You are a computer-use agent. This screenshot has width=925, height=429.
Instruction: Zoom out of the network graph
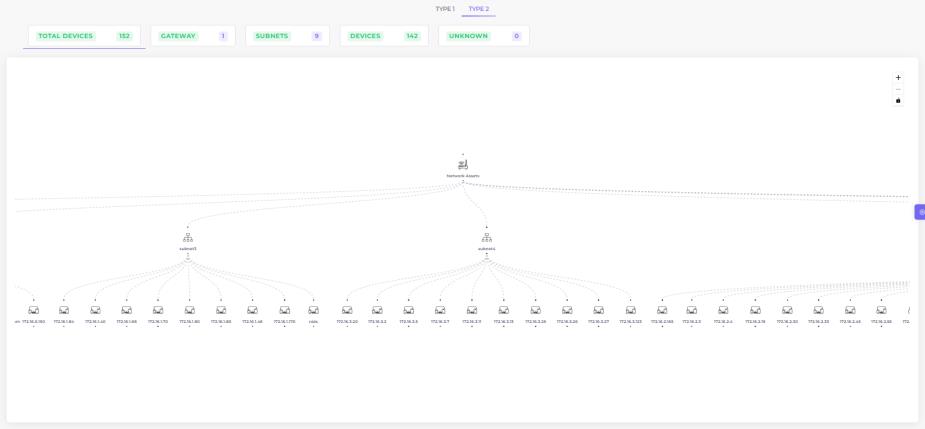pos(898,90)
